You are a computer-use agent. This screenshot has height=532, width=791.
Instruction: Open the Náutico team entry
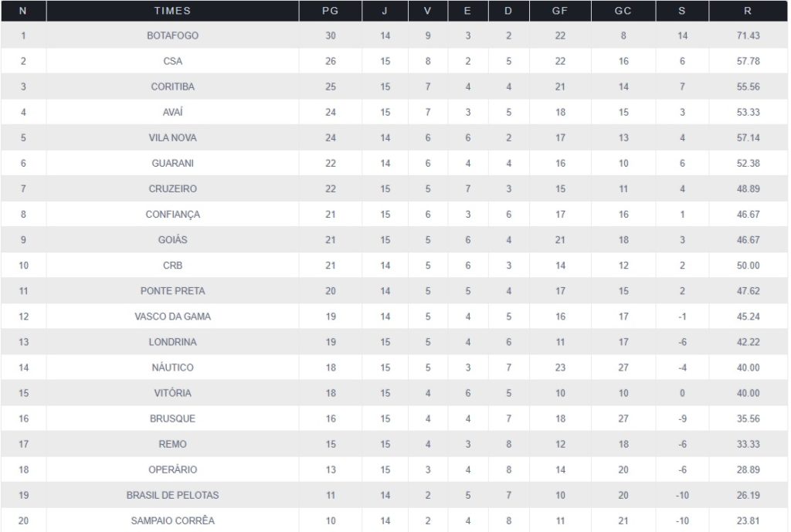tap(172, 368)
